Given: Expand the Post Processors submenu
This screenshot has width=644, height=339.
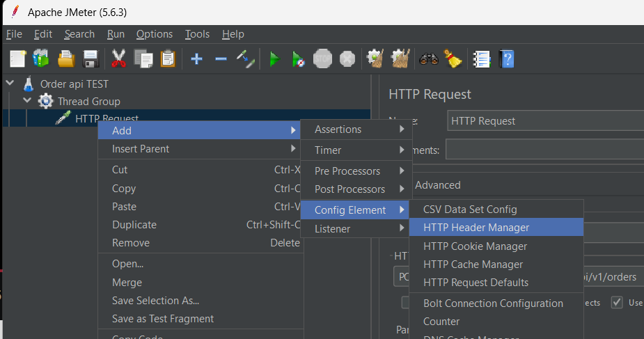Looking at the screenshot, I should 355,189.
